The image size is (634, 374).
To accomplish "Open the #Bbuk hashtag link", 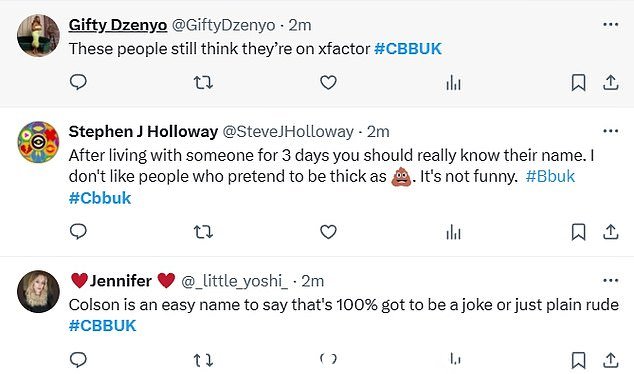I will [x=550, y=177].
